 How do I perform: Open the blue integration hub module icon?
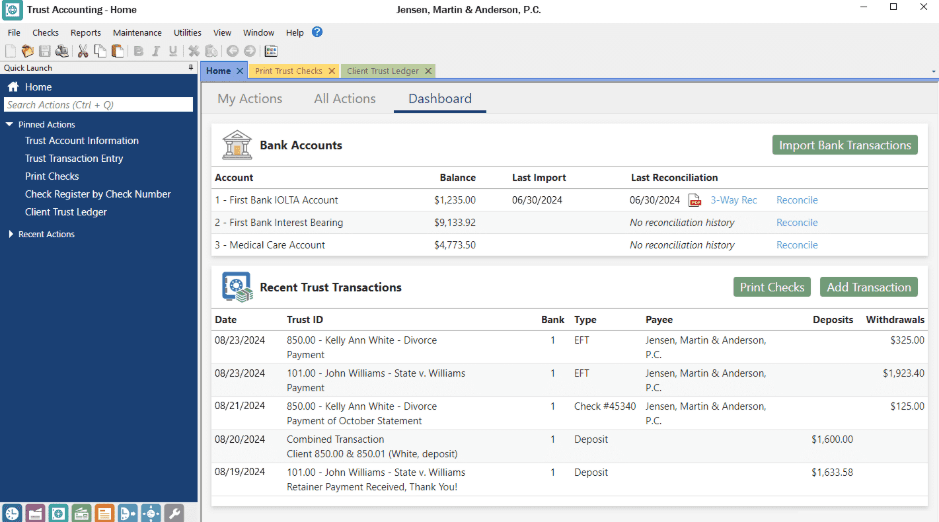[151, 513]
